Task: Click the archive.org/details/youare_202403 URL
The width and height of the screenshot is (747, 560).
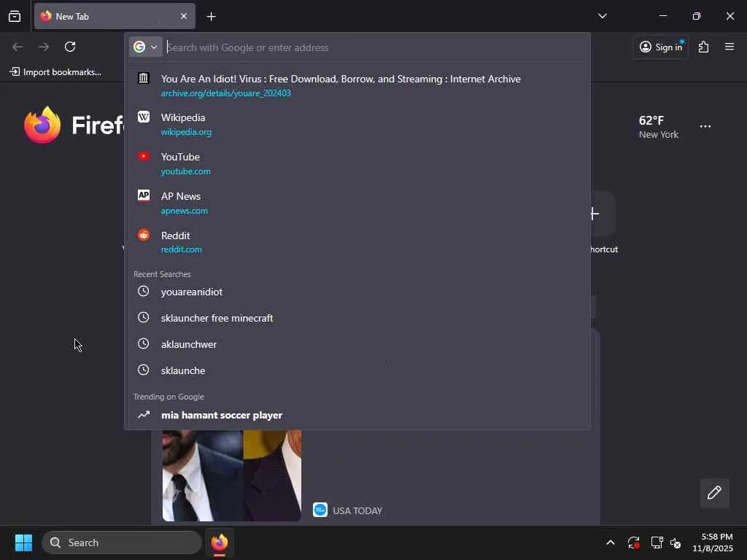Action: coord(226,93)
